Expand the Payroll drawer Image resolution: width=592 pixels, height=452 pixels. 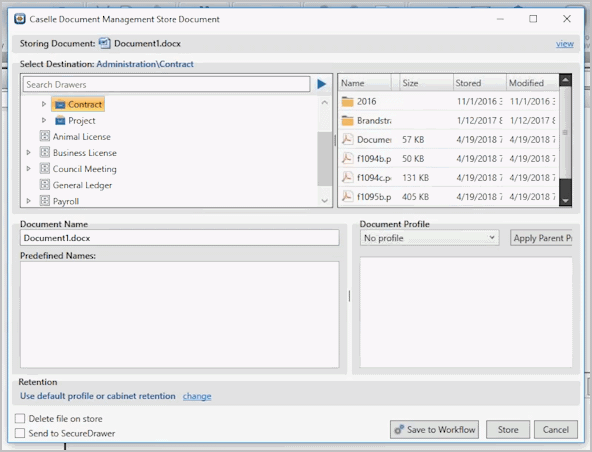(28, 201)
